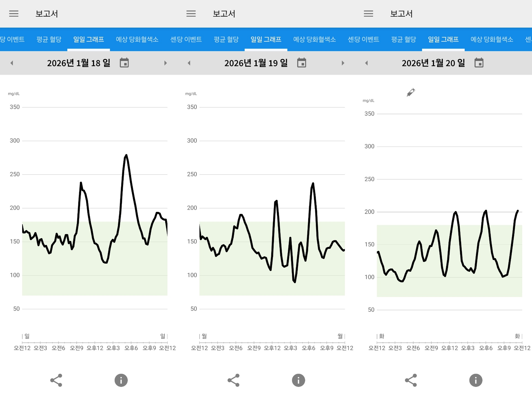Go to next day from January 18

[165, 63]
